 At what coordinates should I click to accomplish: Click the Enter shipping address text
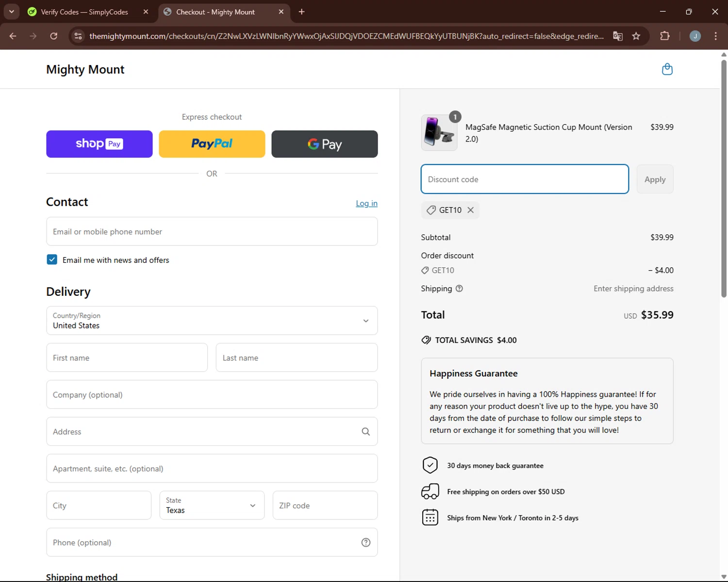coord(633,289)
